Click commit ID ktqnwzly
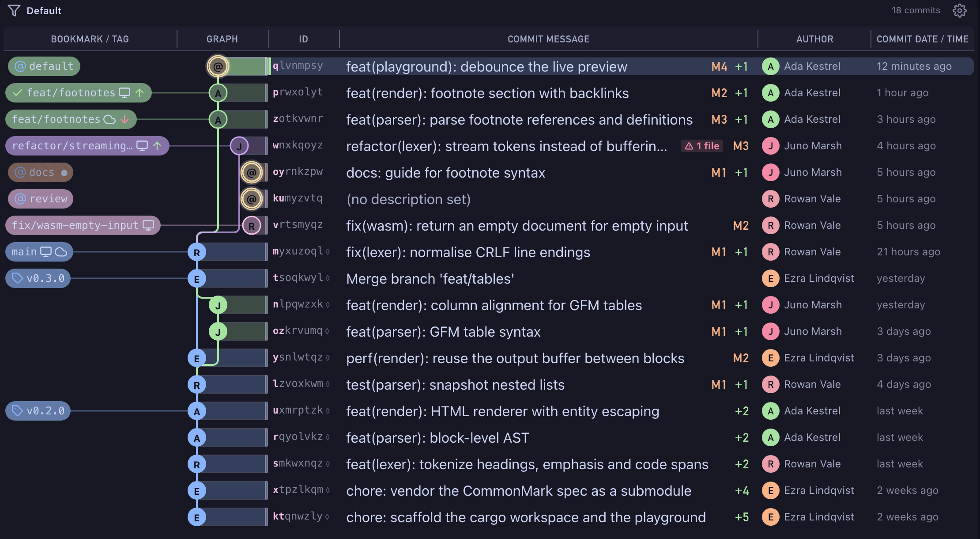The width and height of the screenshot is (980, 539). pyautogui.click(x=298, y=516)
